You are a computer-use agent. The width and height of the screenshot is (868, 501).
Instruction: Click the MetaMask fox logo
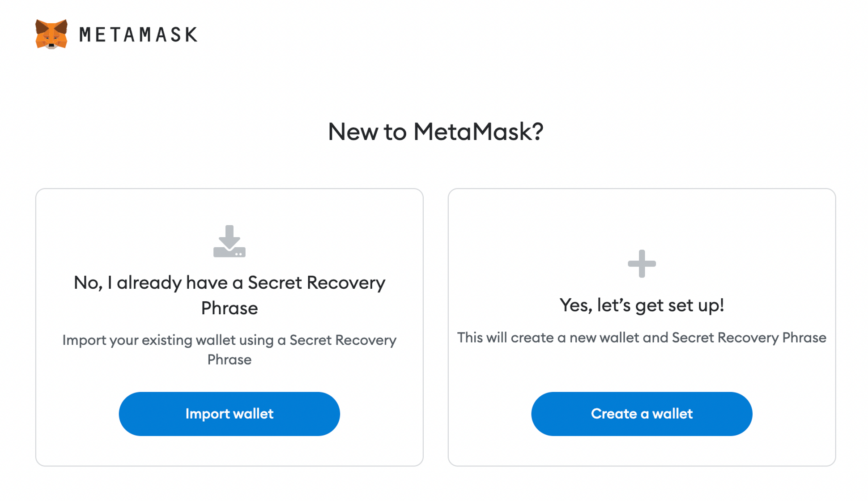click(x=51, y=34)
